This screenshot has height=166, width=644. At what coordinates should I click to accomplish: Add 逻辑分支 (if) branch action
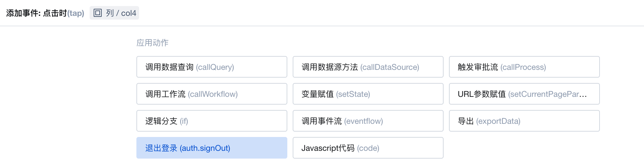pos(212,121)
